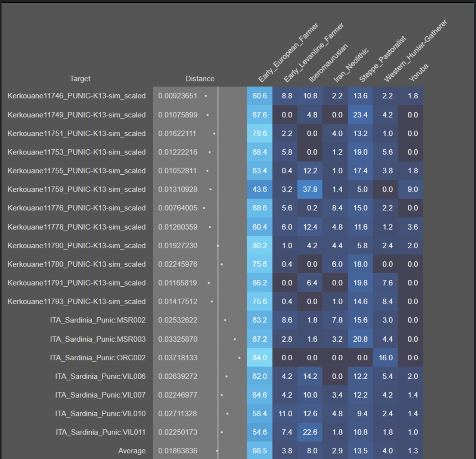Click the Western_Hunter-Gatherer column header
The height and width of the screenshot is (459, 476).
tap(415, 51)
